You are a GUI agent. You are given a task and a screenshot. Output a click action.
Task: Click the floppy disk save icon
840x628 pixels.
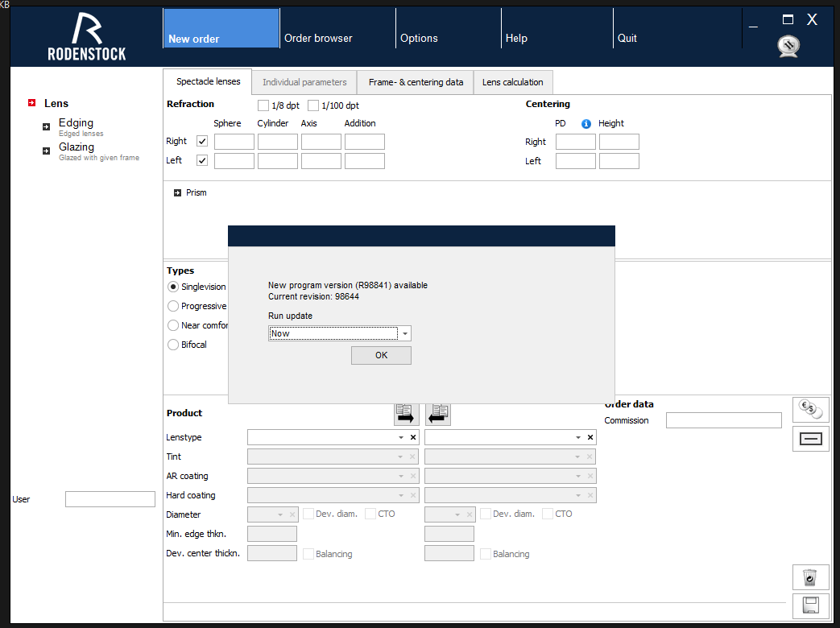810,605
